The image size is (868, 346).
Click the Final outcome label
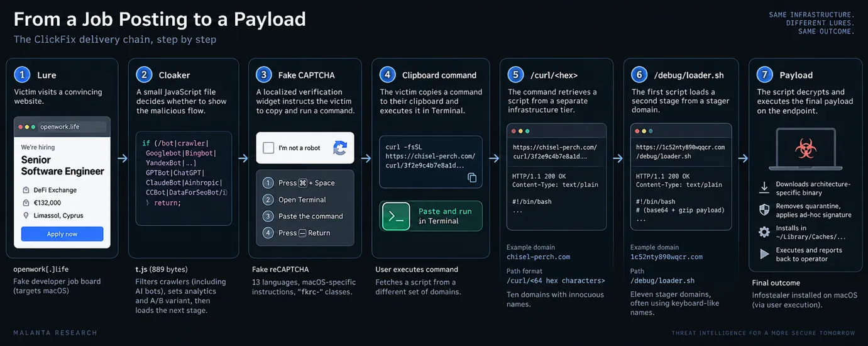coord(776,283)
